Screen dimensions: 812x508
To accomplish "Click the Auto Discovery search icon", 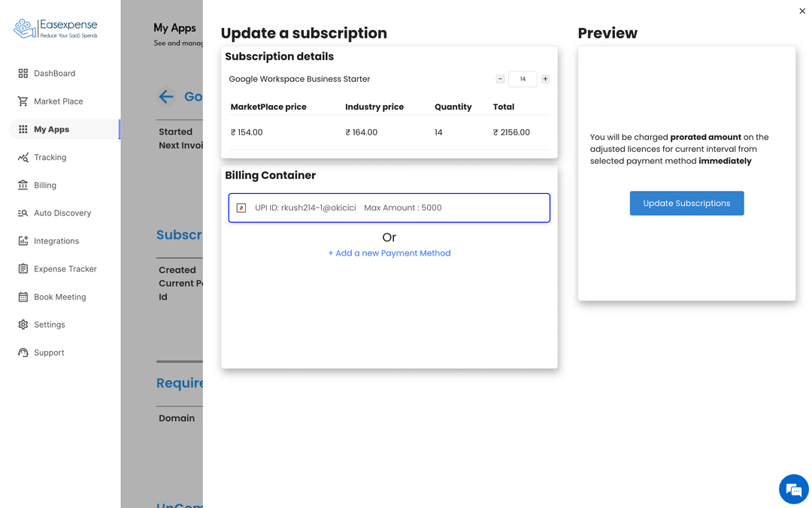I will click(23, 213).
